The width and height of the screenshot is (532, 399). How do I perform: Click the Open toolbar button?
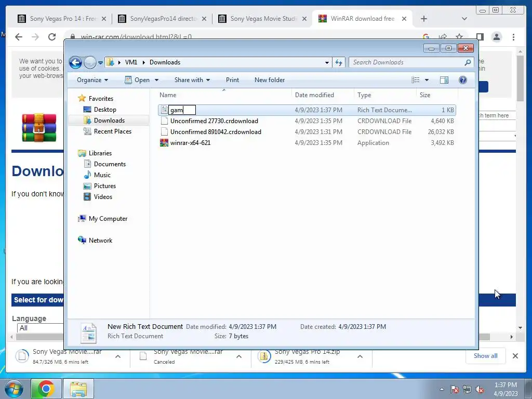point(137,80)
